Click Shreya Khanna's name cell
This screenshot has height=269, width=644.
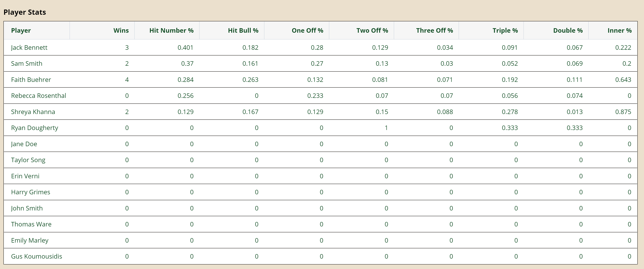[x=33, y=112]
